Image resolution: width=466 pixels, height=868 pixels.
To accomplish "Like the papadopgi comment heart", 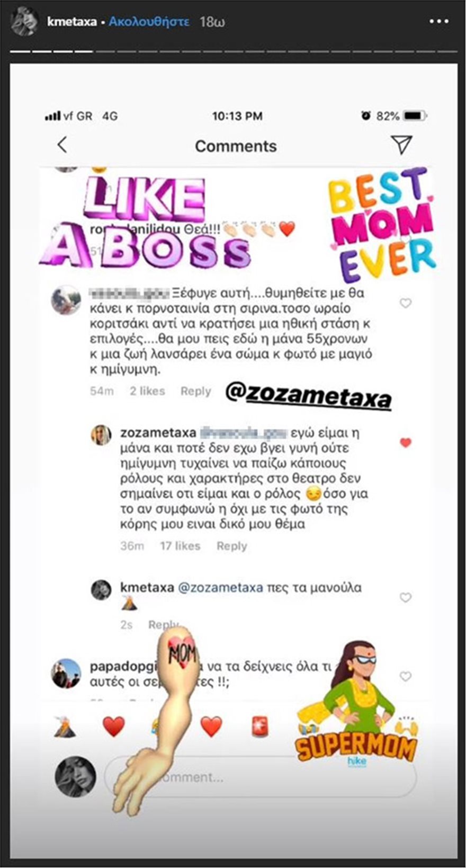I will click(405, 676).
